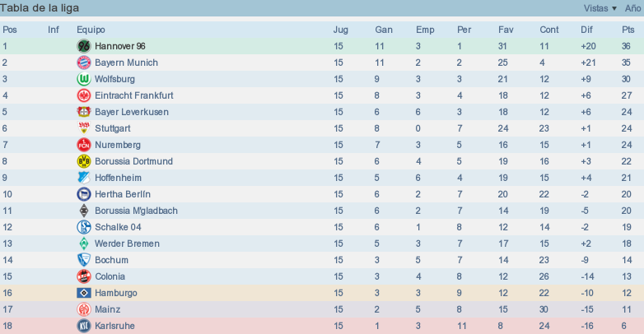Sort table by Pts column header
The height and width of the screenshot is (334, 644).
pos(628,30)
